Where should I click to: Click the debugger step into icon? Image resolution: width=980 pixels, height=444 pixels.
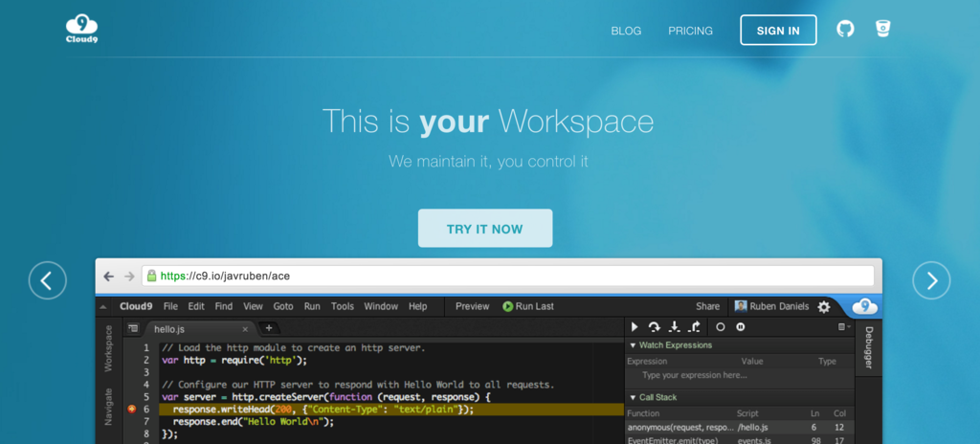tap(675, 326)
